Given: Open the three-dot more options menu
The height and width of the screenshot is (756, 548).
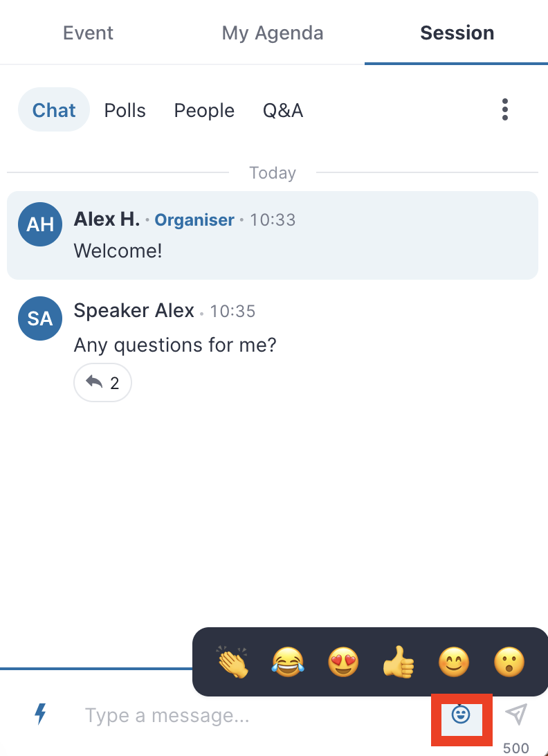Looking at the screenshot, I should (504, 109).
